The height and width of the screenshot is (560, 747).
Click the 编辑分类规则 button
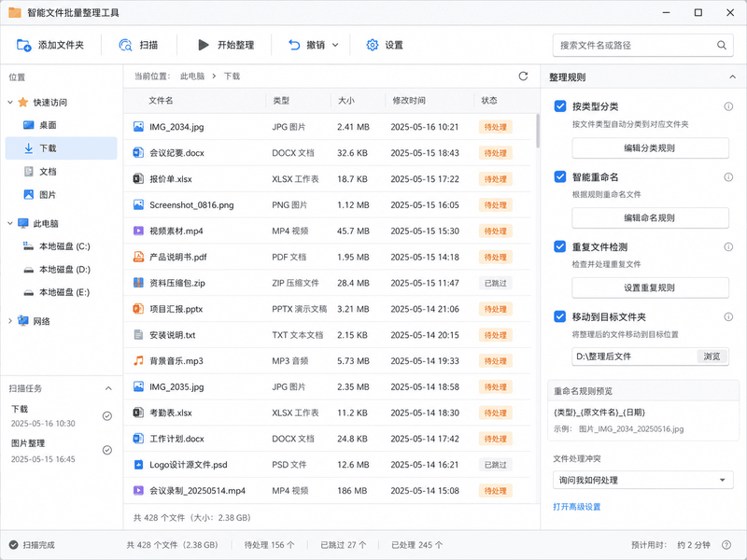pos(650,148)
